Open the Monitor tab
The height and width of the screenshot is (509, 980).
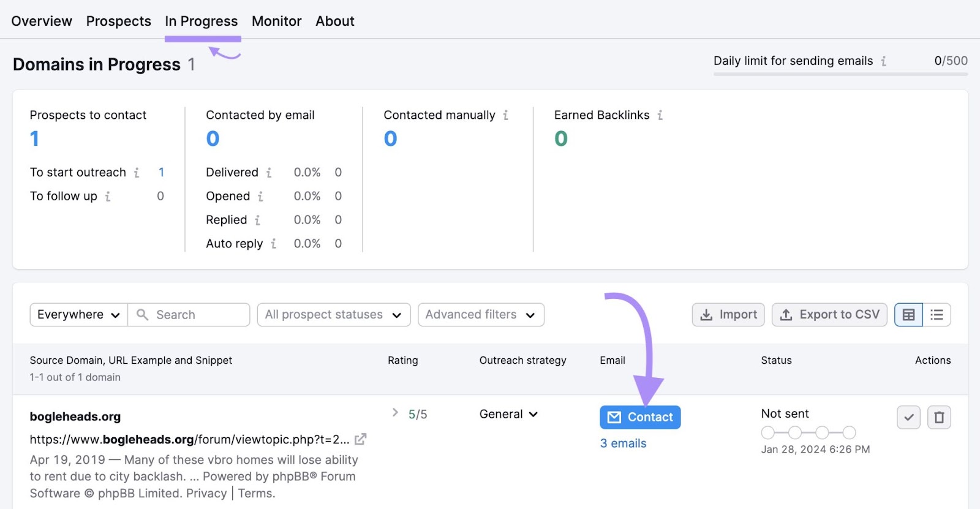276,21
